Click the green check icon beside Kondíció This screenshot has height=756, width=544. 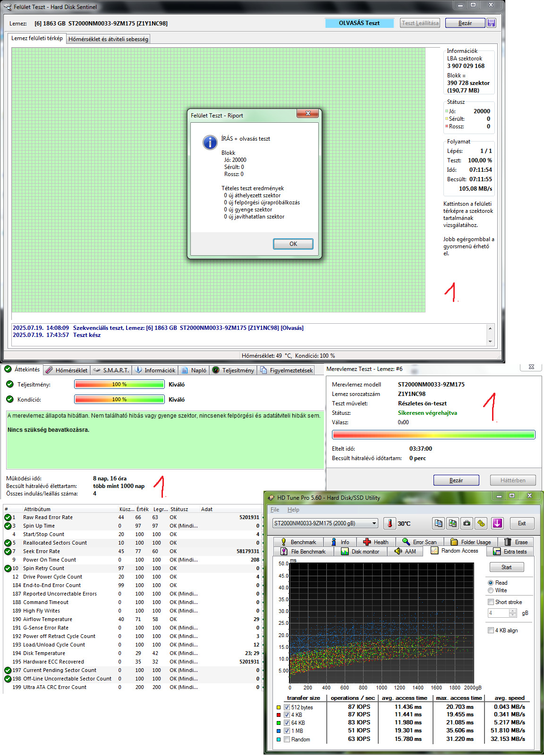tap(9, 399)
